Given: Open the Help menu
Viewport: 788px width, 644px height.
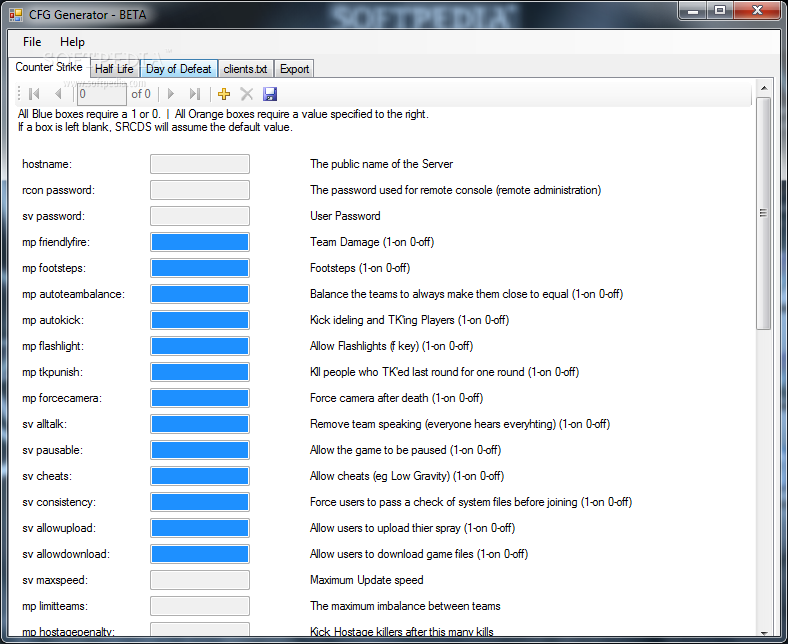Looking at the screenshot, I should tap(72, 42).
